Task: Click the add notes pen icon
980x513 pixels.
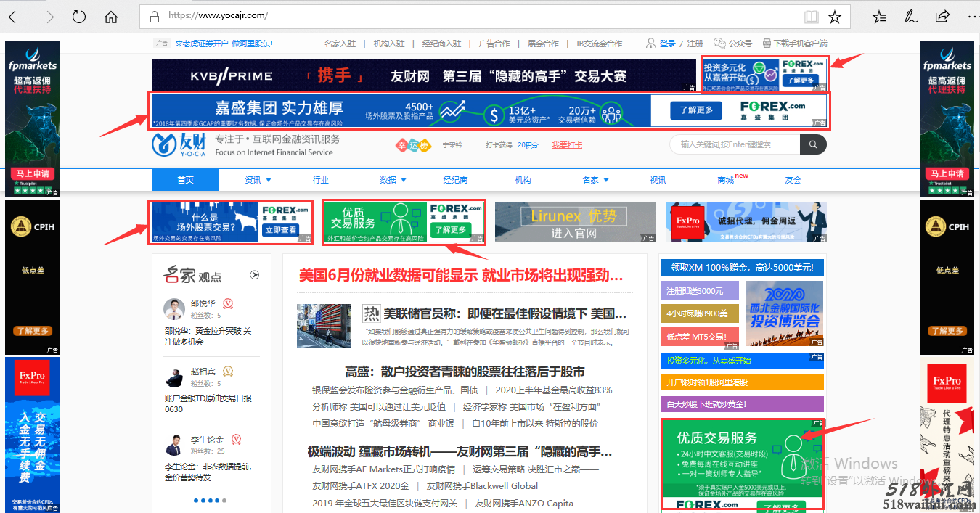Action: click(910, 16)
